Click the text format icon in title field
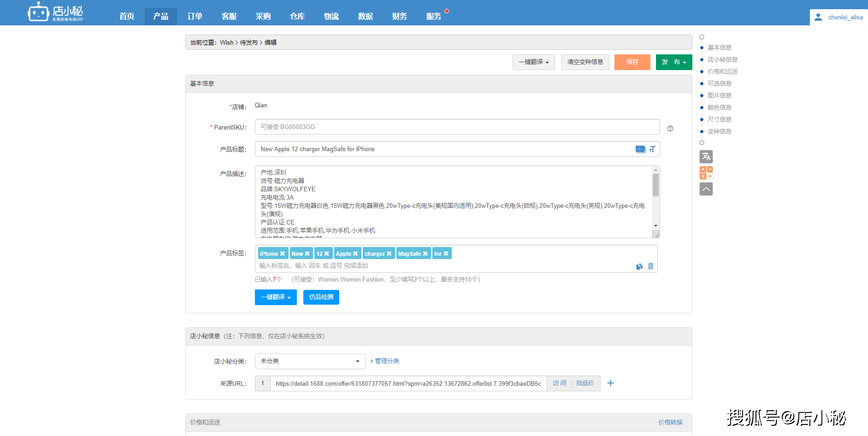 652,149
